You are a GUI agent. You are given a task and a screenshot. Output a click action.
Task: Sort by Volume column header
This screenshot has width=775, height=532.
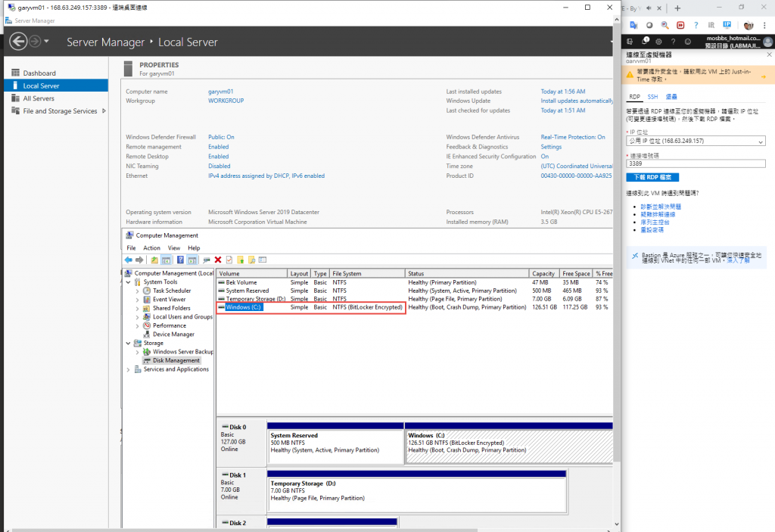click(251, 273)
